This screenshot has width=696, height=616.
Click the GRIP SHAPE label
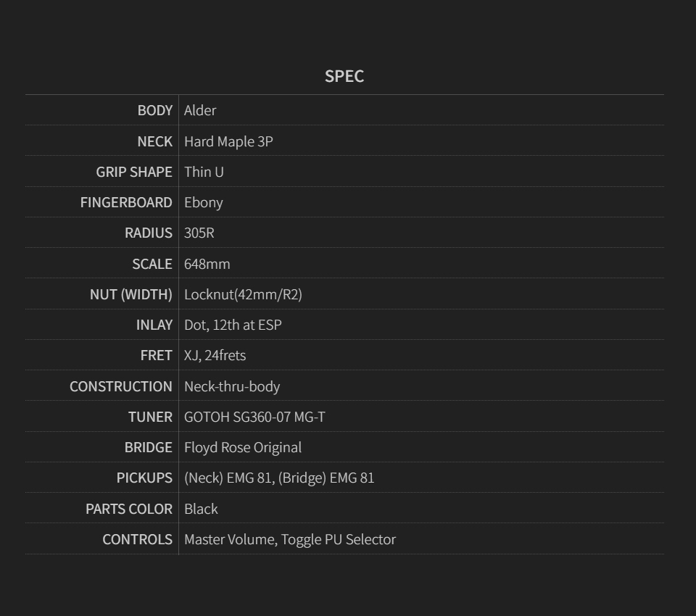pyautogui.click(x=134, y=172)
